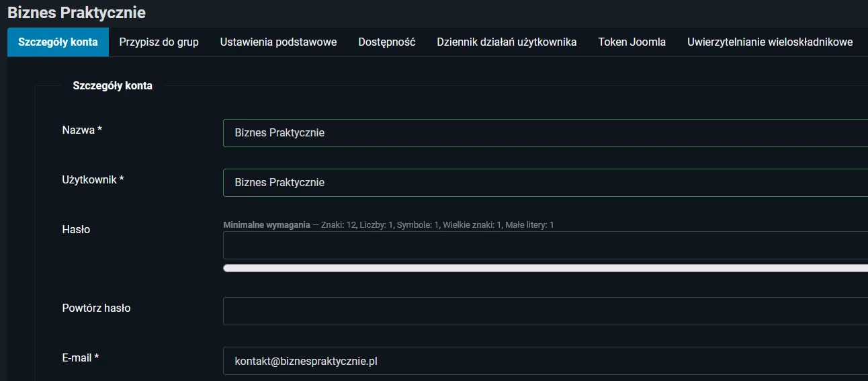
Task: Click the "Hasło" field label
Action: pos(76,229)
